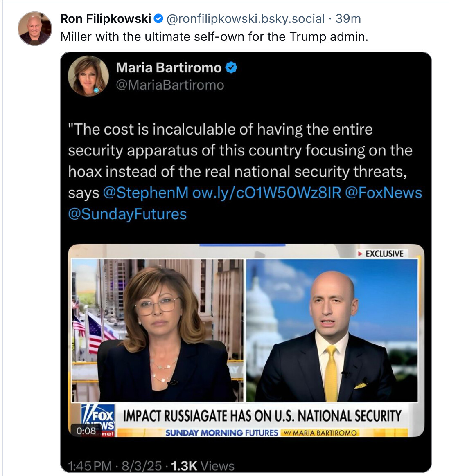This screenshot has height=476, width=449.
Task: Open the @FoxNews mention
Action: coord(384,193)
